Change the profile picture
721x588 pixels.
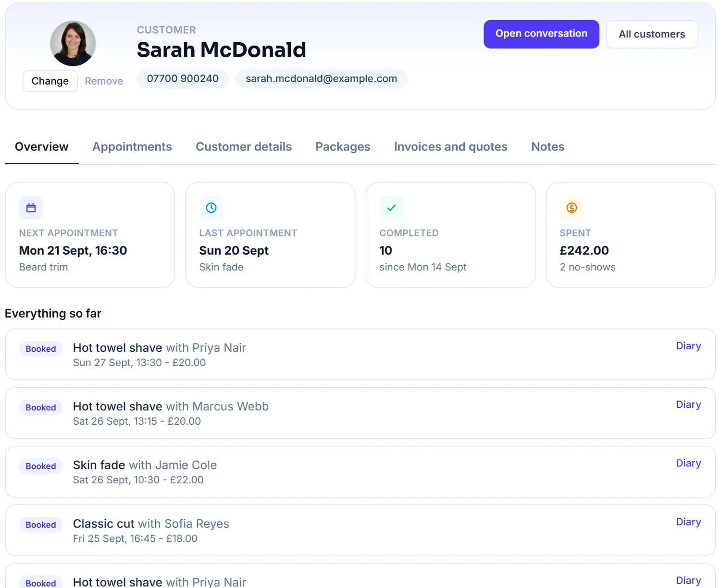tap(50, 81)
